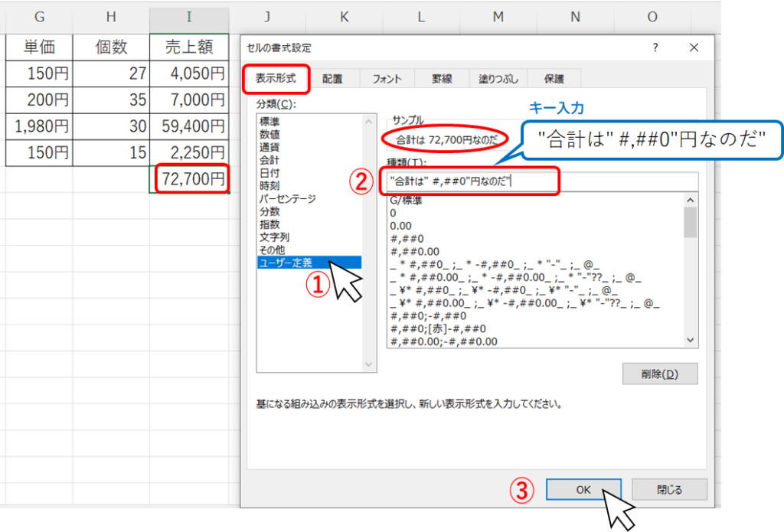
Task: Pick the #,##0.00 format code
Action: click(x=414, y=251)
